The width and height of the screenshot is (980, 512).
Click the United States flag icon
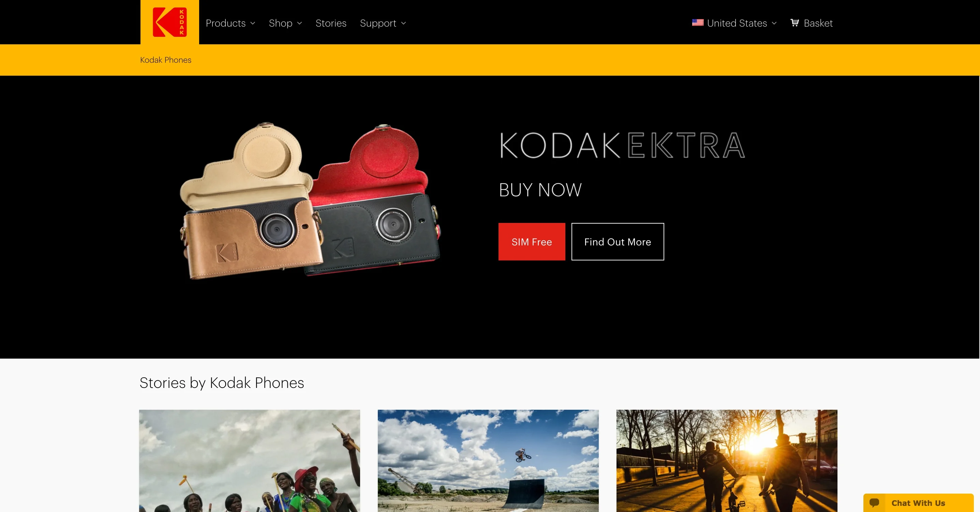[x=697, y=23]
